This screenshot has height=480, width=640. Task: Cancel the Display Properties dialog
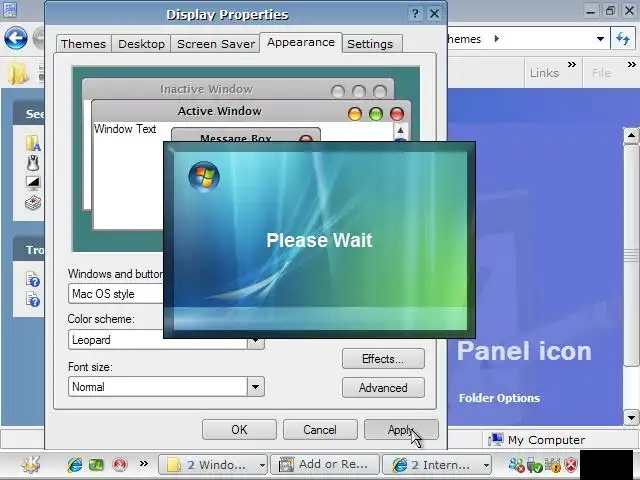[320, 429]
